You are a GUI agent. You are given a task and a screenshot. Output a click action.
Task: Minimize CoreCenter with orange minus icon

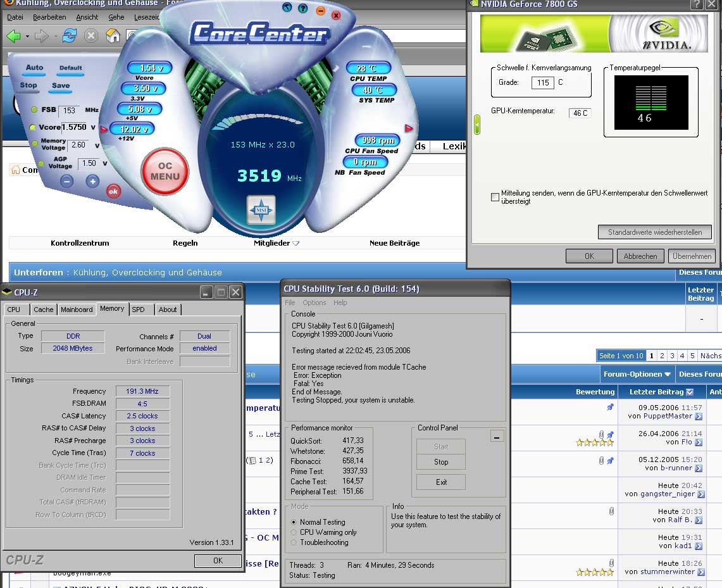[x=320, y=11]
